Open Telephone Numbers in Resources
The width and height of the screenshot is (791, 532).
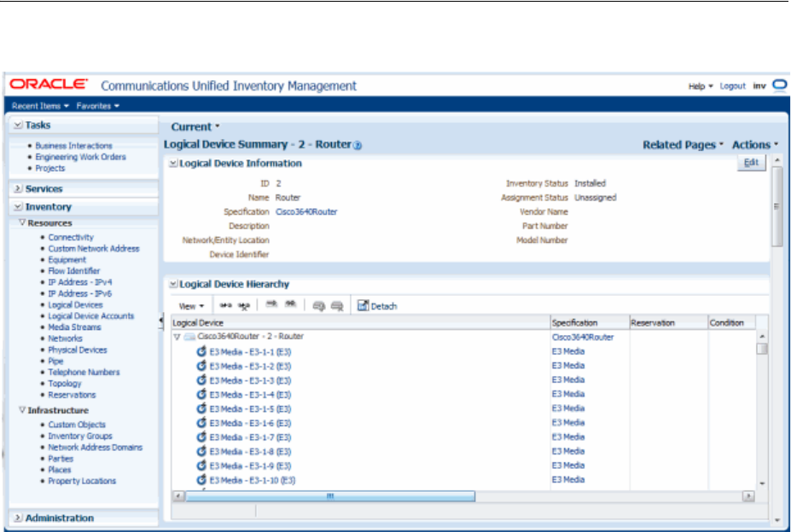(84, 373)
